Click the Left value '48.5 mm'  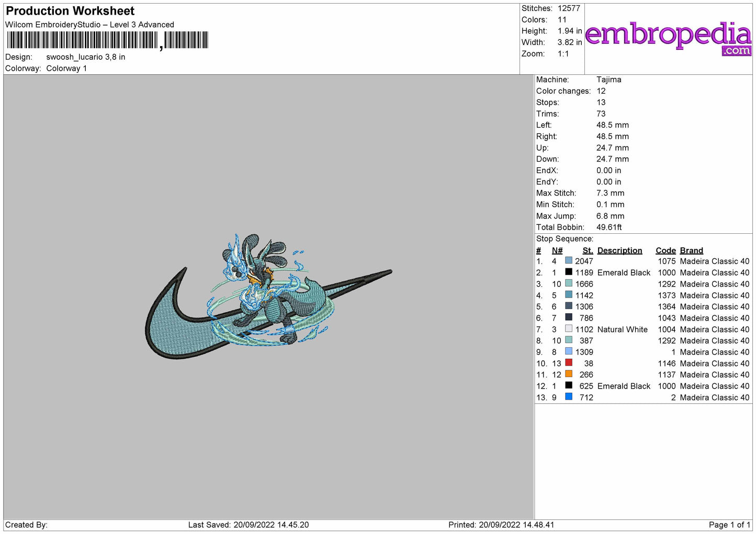(613, 125)
